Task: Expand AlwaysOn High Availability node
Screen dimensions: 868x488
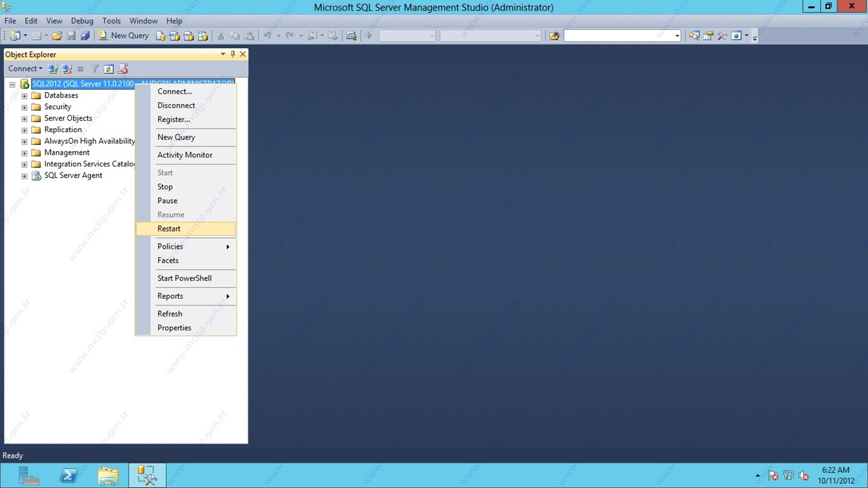Action: pyautogui.click(x=24, y=141)
